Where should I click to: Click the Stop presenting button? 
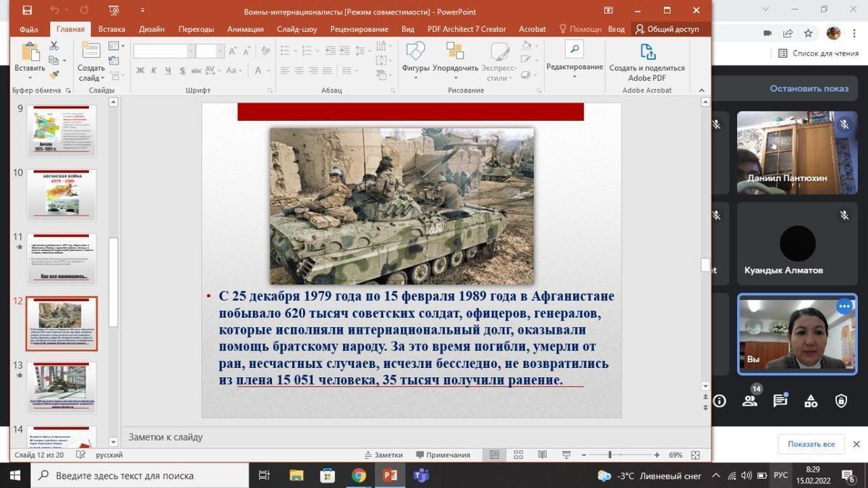tap(809, 88)
